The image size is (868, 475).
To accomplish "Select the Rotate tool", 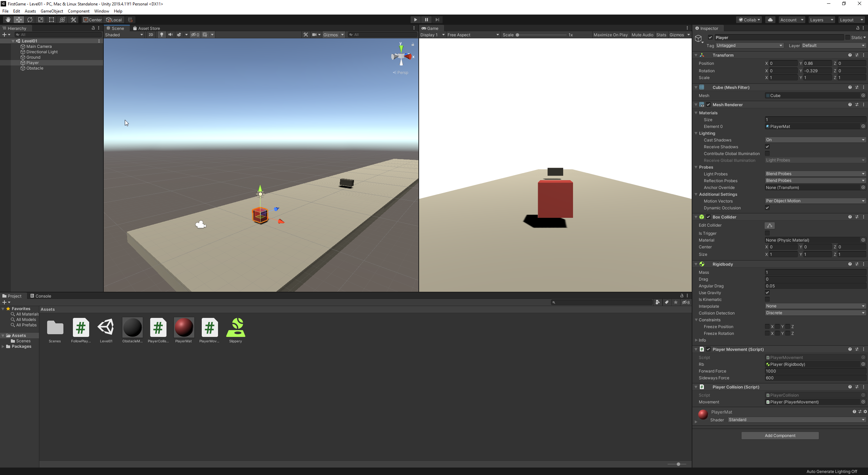I will click(x=30, y=20).
